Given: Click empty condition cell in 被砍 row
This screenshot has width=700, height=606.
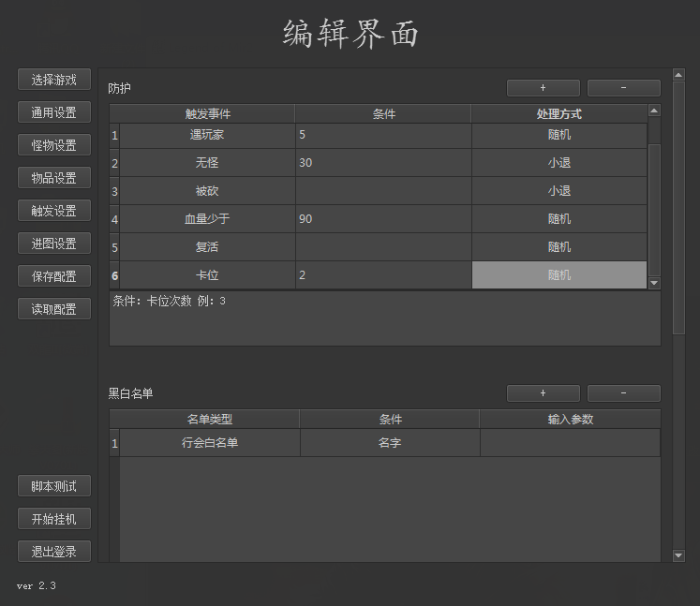Looking at the screenshot, I should [x=383, y=191].
